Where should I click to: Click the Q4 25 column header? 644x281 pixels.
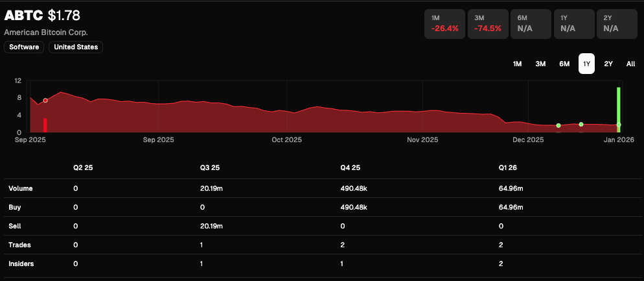coord(349,167)
